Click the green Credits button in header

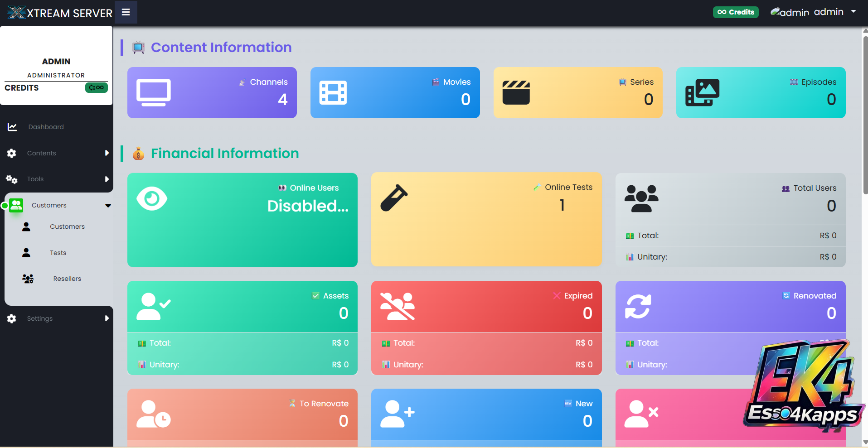[x=736, y=12]
